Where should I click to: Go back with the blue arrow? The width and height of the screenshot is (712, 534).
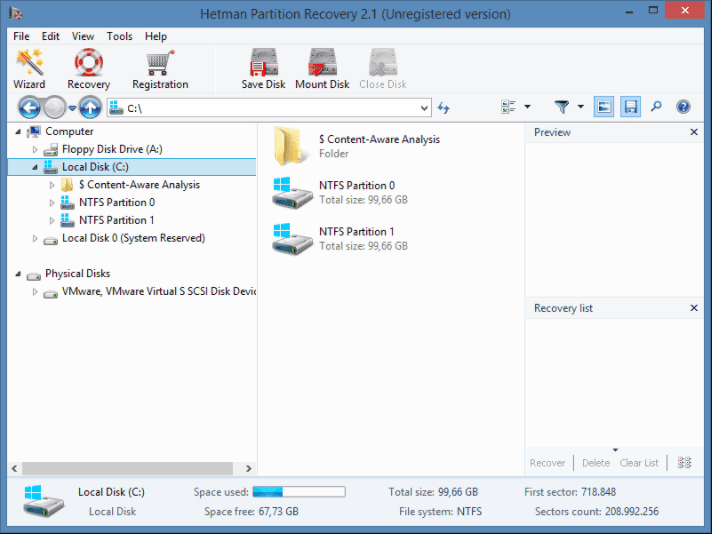click(x=30, y=108)
